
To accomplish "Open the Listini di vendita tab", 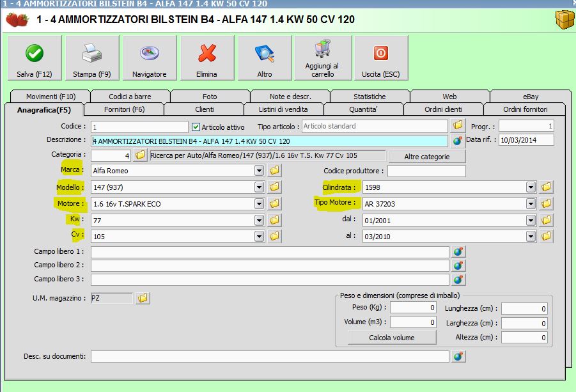I will point(283,109).
